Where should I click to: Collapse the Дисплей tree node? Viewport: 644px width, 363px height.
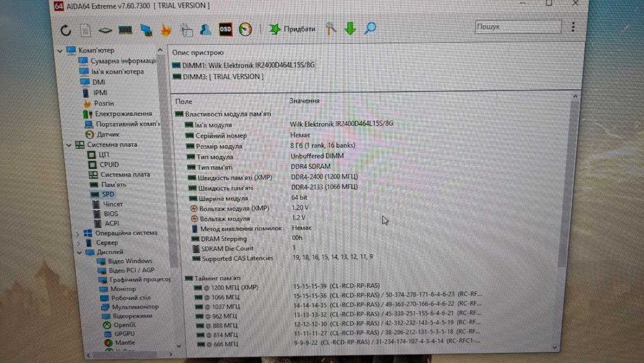pyautogui.click(x=79, y=252)
